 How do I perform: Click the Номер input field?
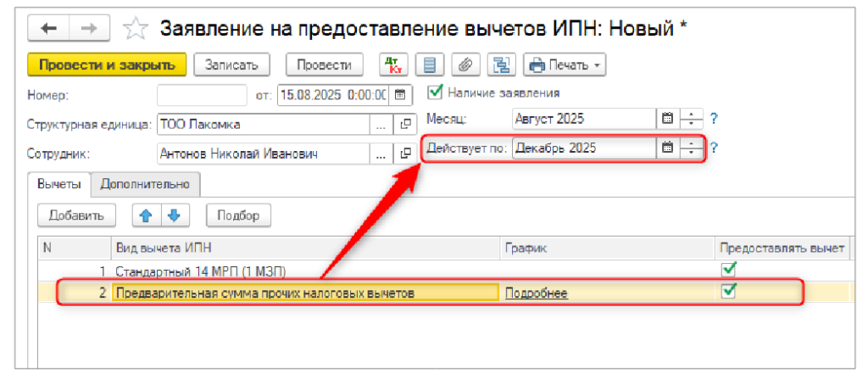pos(200,94)
